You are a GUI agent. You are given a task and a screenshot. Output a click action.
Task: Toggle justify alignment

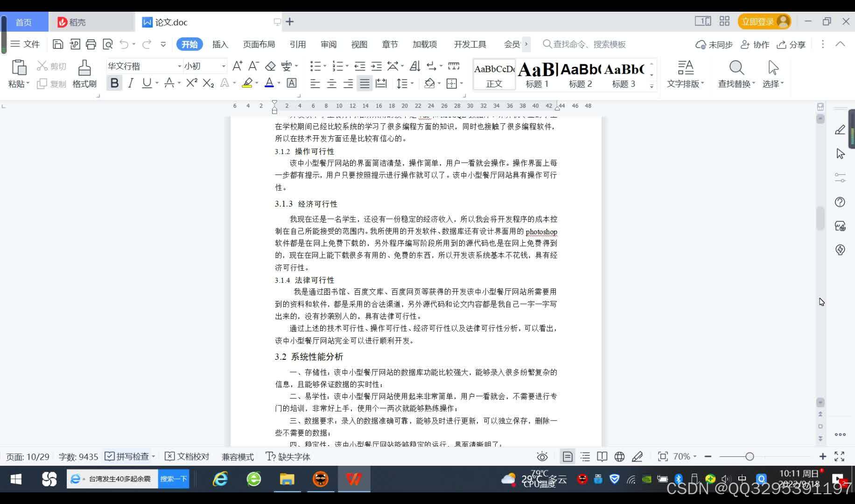point(364,84)
